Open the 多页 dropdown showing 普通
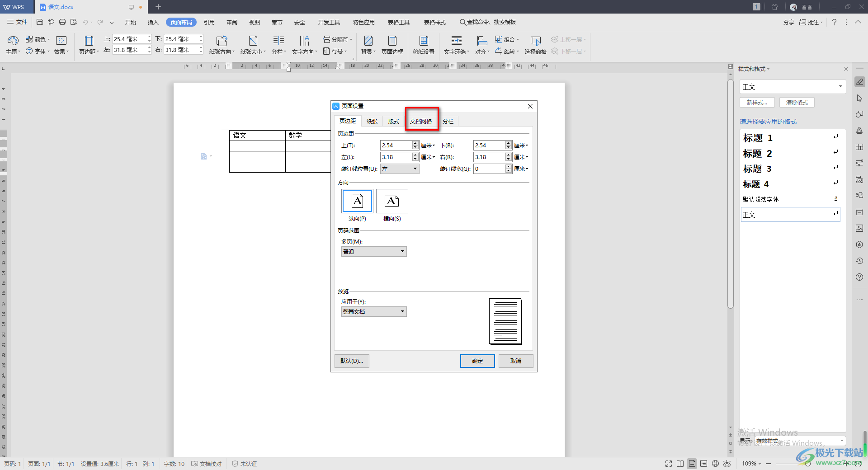The image size is (868, 470). [374, 252]
